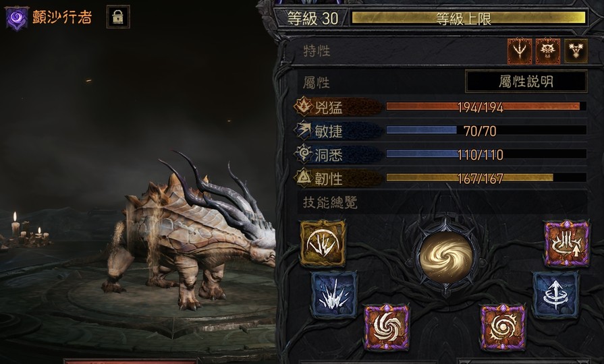
Task: Click the 兇猛 194/194 stat bar
Action: coord(486,107)
